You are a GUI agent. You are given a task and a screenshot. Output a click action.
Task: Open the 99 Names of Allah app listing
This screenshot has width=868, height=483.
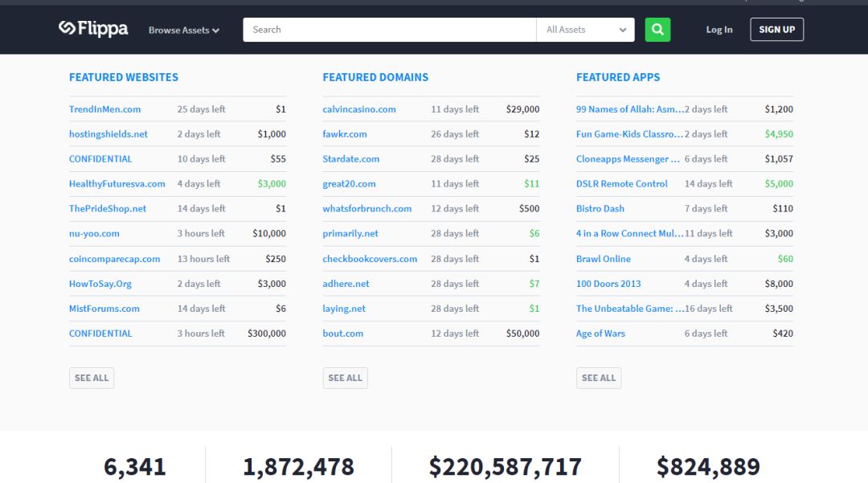[x=629, y=109]
